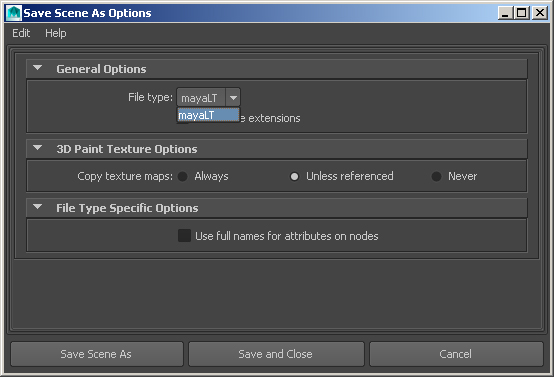
Task: Click the File type label
Action: tap(150, 97)
